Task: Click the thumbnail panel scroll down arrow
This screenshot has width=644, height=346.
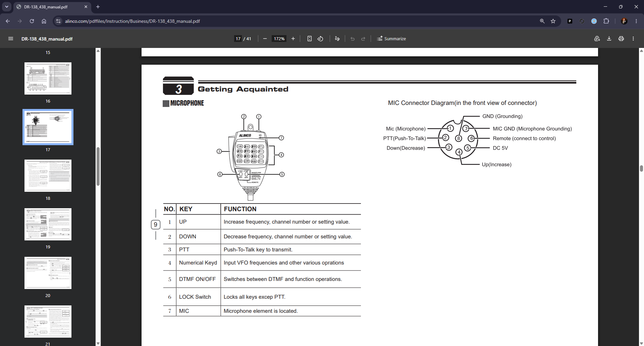Action: point(98,343)
